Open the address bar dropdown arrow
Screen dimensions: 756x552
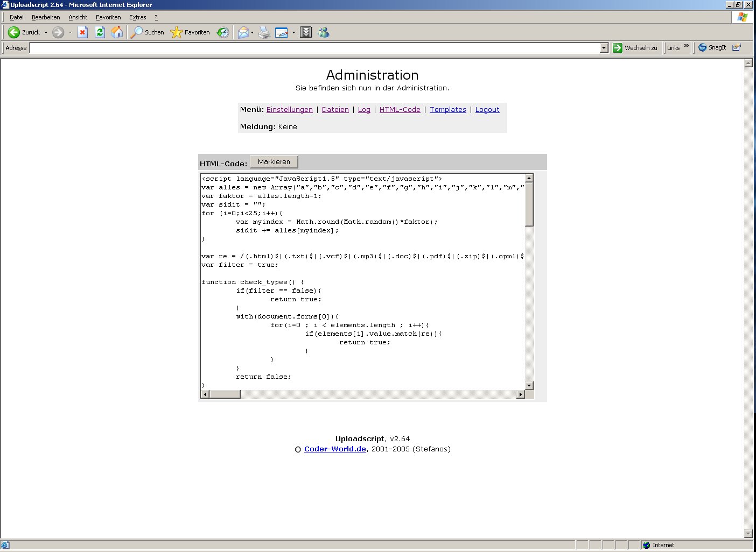click(604, 48)
